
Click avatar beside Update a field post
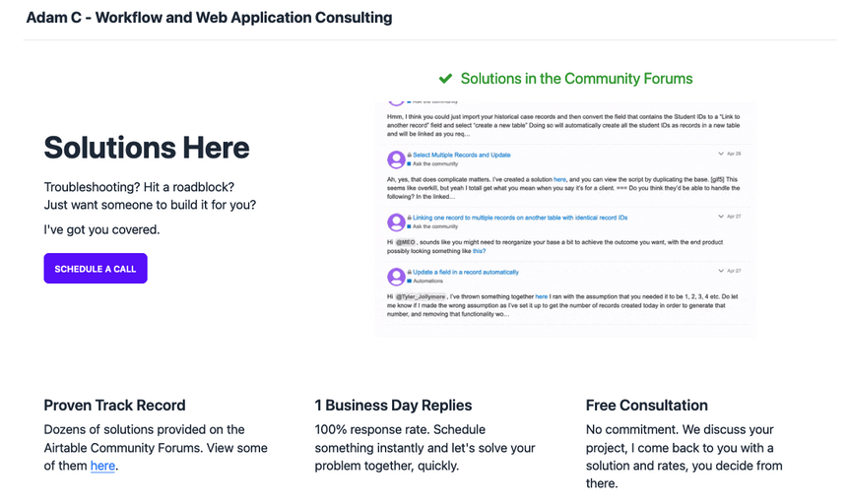(396, 277)
